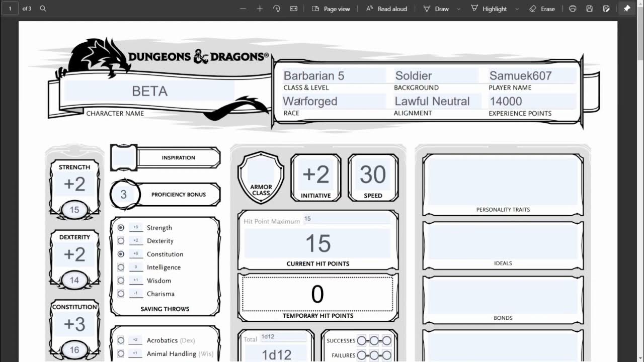Click the Personality Traits text box
644x362 pixels.
[x=503, y=182]
